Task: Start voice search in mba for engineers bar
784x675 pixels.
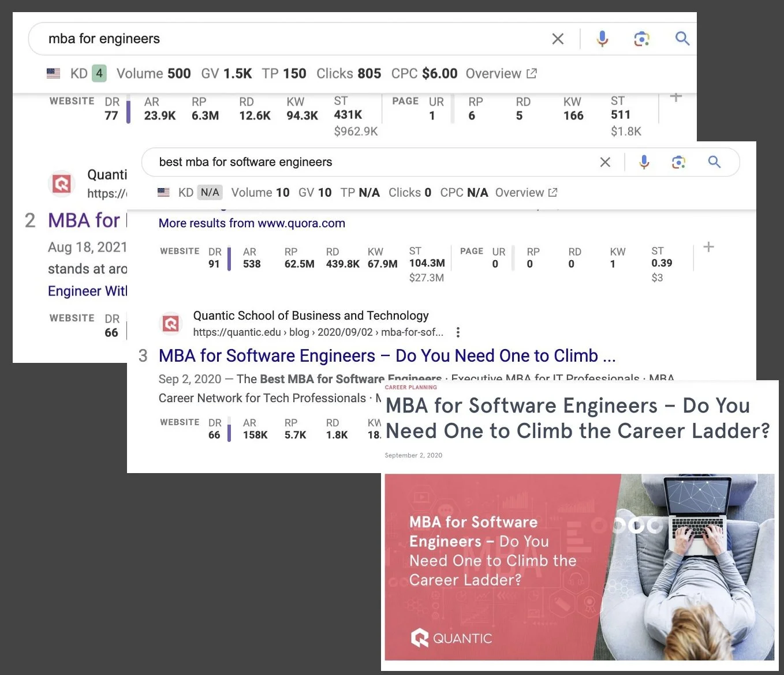Action: [602, 39]
